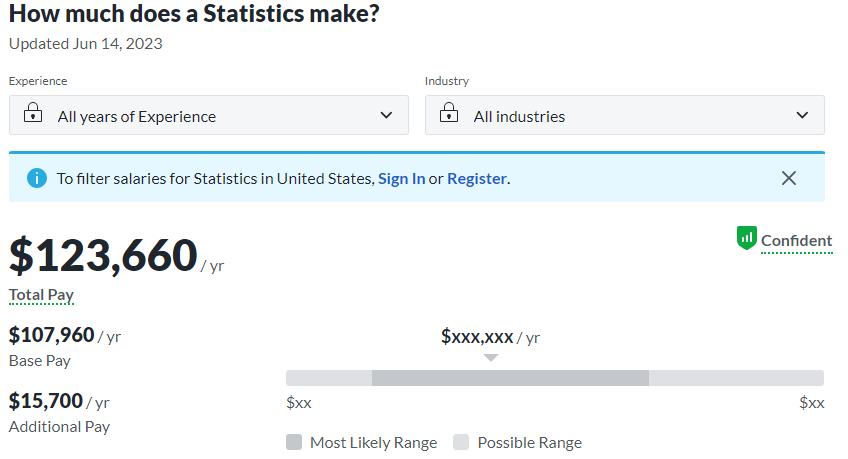Viewport: 848px width, 459px height.
Task: Click the Total Pay underlined label
Action: point(41,295)
